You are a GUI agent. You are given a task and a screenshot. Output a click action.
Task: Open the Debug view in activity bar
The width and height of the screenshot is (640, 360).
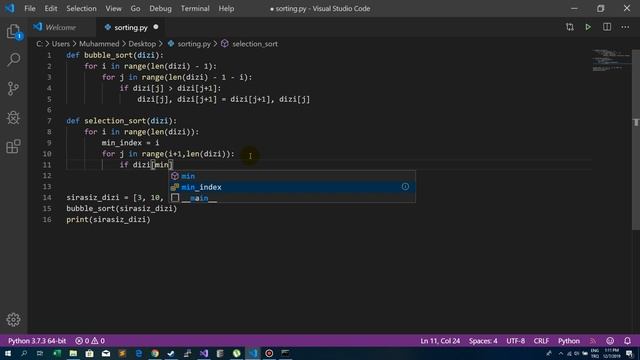tap(13, 118)
